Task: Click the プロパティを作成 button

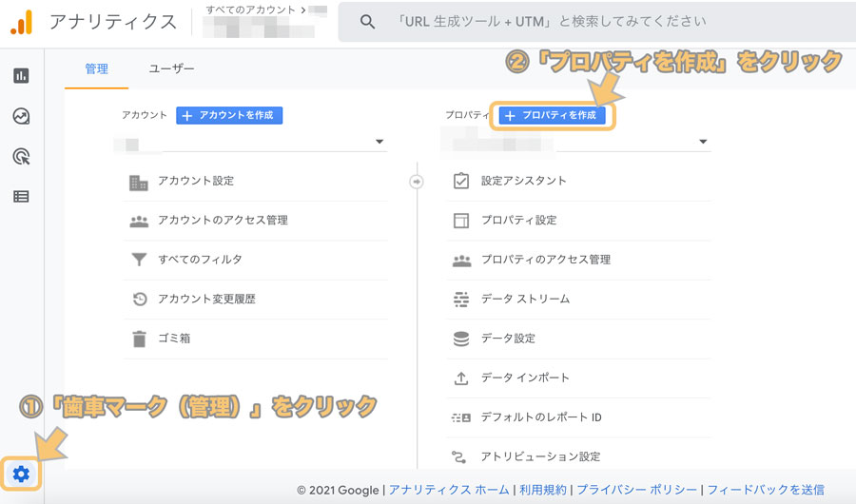Action: pos(552,115)
